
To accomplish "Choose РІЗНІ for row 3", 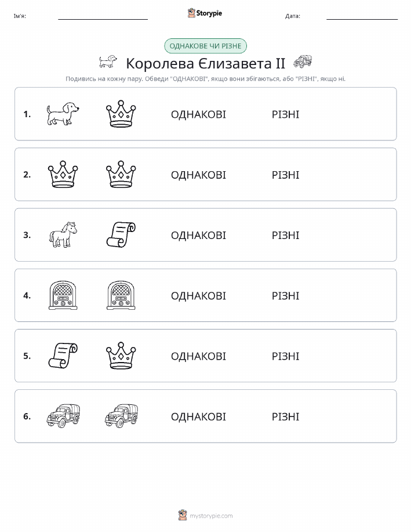I will [x=286, y=235].
